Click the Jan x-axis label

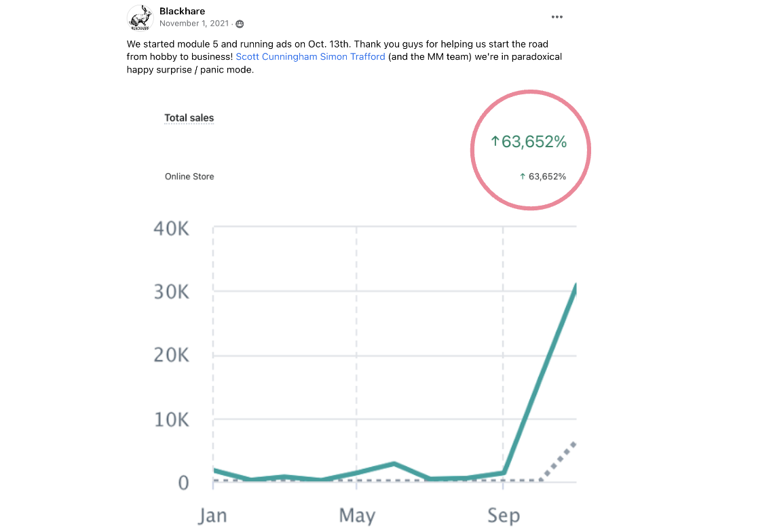coord(212,516)
